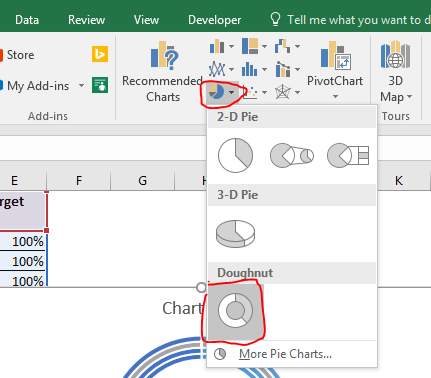Click the People Graph add-in icon

coord(100,85)
